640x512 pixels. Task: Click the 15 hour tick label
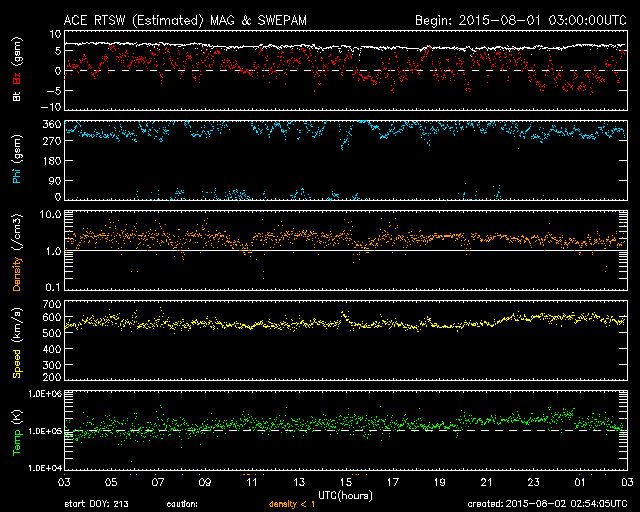344,483
